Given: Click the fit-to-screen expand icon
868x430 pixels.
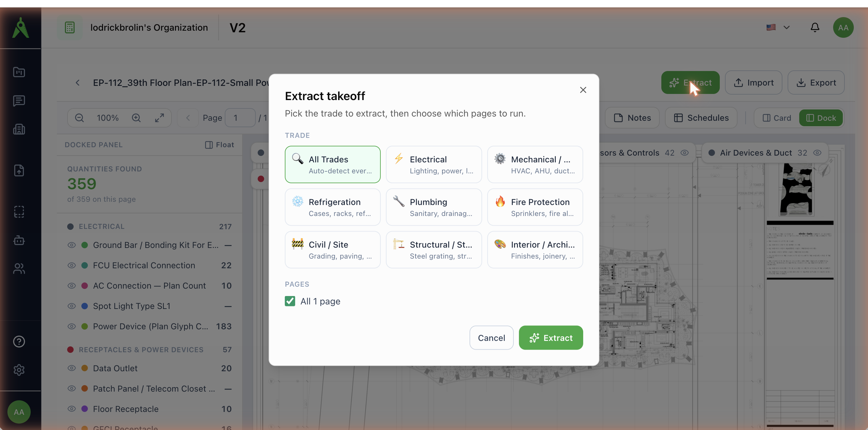Looking at the screenshot, I should tap(160, 118).
